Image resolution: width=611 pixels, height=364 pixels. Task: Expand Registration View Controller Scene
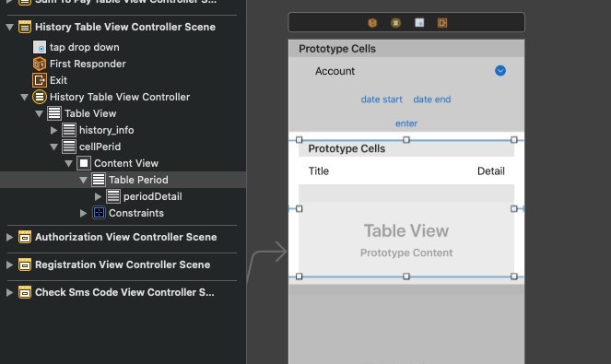pos(10,264)
